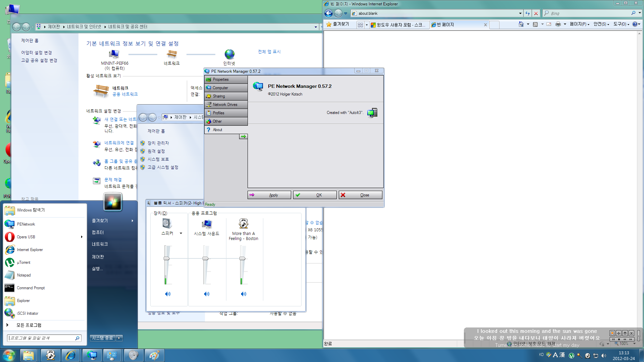Switch to the Windows user forum IE tab
644x362 pixels.
point(399,25)
